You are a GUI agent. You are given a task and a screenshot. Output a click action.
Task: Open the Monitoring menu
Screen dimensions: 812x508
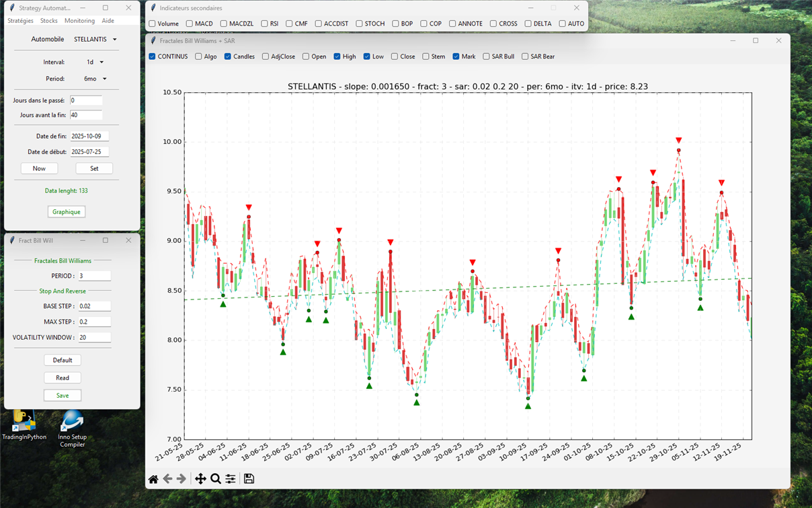(x=79, y=21)
